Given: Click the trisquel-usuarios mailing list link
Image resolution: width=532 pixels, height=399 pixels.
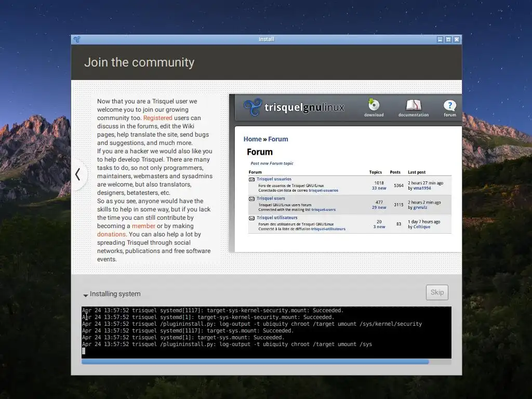Looking at the screenshot, I should [x=323, y=190].
